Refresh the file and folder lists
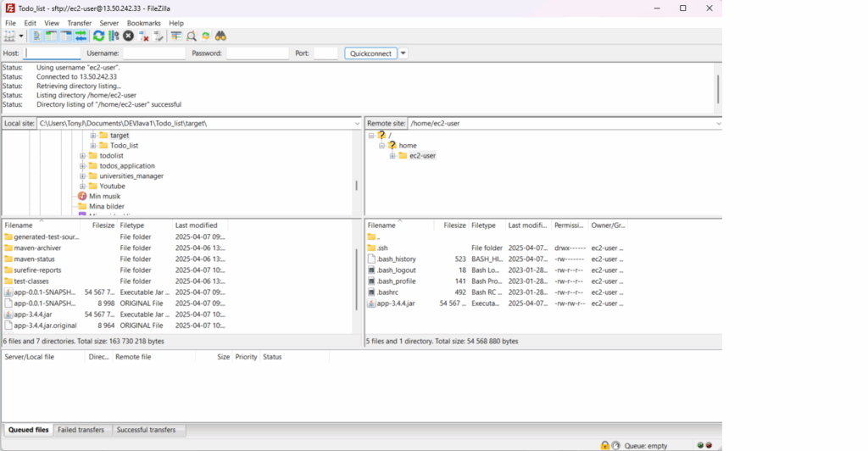The height and width of the screenshot is (451, 868). tap(98, 36)
